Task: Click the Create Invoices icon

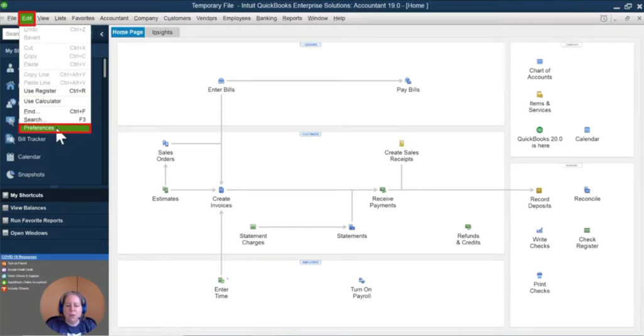Action: (221, 190)
